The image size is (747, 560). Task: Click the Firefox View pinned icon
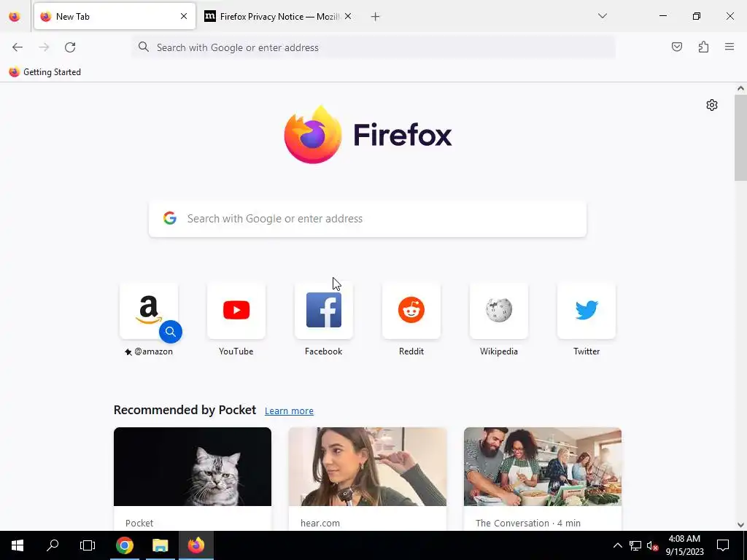(x=15, y=17)
